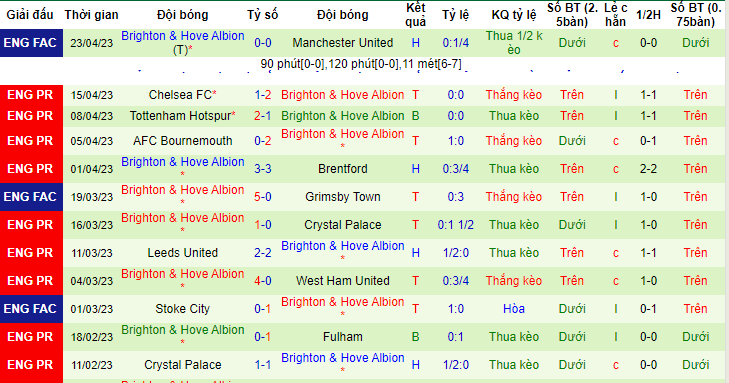Select the ENG FAC badge dated 23/04/23
This screenshot has height=383, width=729.
coord(31,43)
